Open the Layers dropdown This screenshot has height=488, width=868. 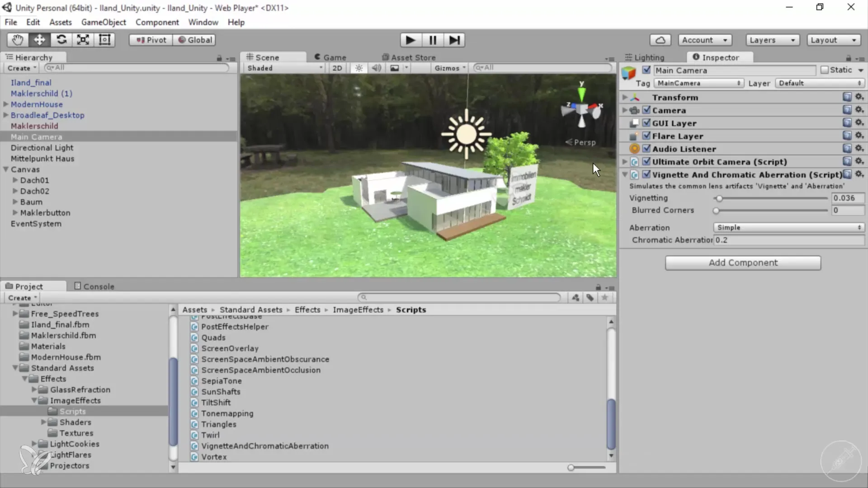772,40
